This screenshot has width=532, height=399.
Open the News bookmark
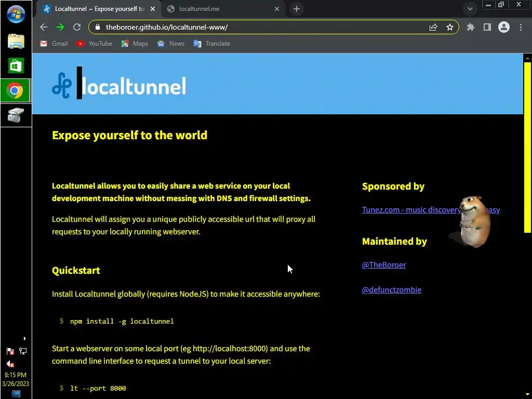170,44
